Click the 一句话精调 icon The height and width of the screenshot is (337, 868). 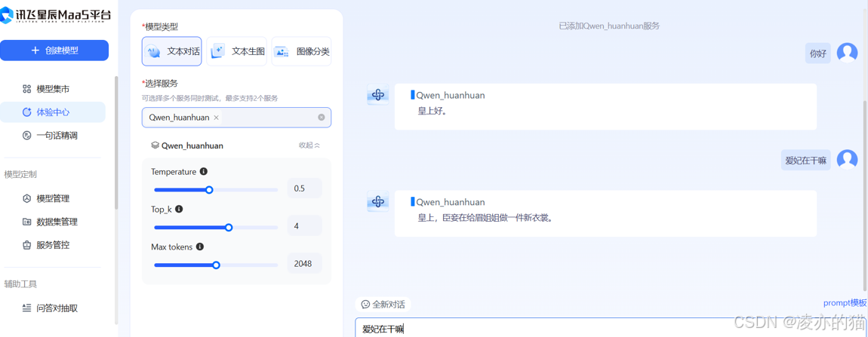click(26, 135)
